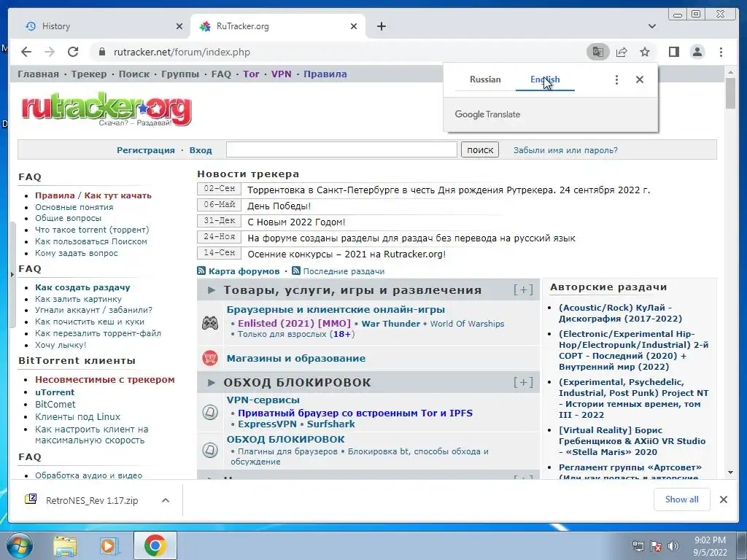
Task: Open Правила in the top menu
Action: 325,74
